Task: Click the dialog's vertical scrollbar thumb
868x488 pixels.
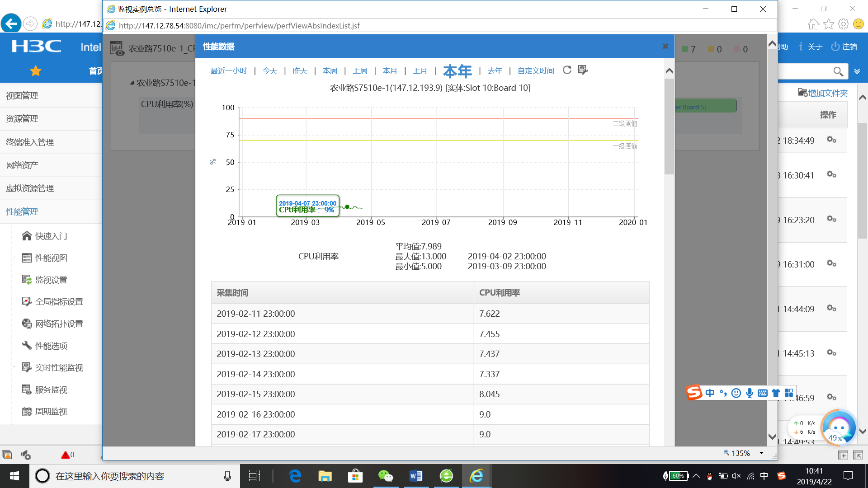Action: click(x=669, y=127)
